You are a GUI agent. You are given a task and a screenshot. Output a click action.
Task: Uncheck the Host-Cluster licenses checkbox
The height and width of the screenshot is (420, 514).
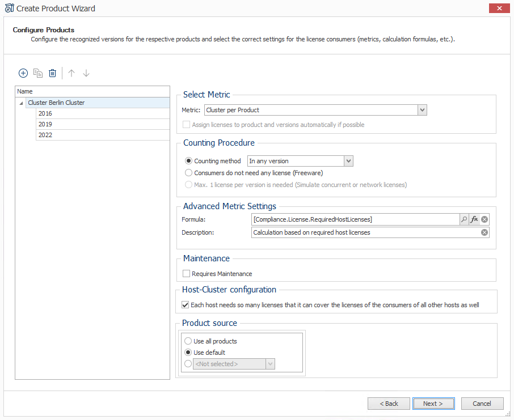click(x=185, y=305)
